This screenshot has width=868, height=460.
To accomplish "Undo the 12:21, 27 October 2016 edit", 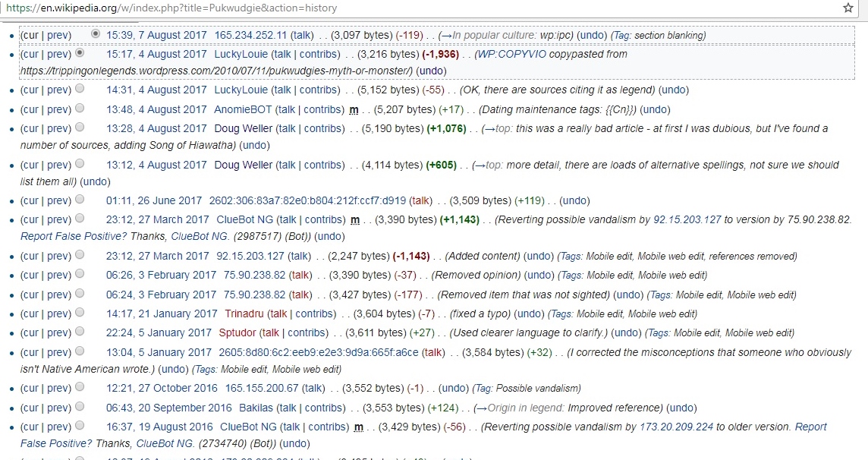I will point(454,388).
